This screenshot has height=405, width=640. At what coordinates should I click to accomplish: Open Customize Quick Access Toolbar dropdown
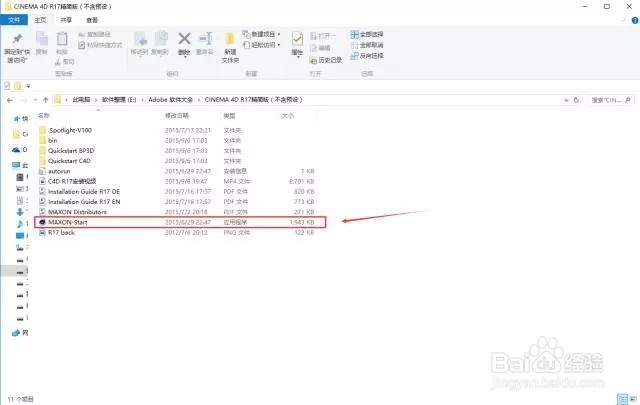28,86
